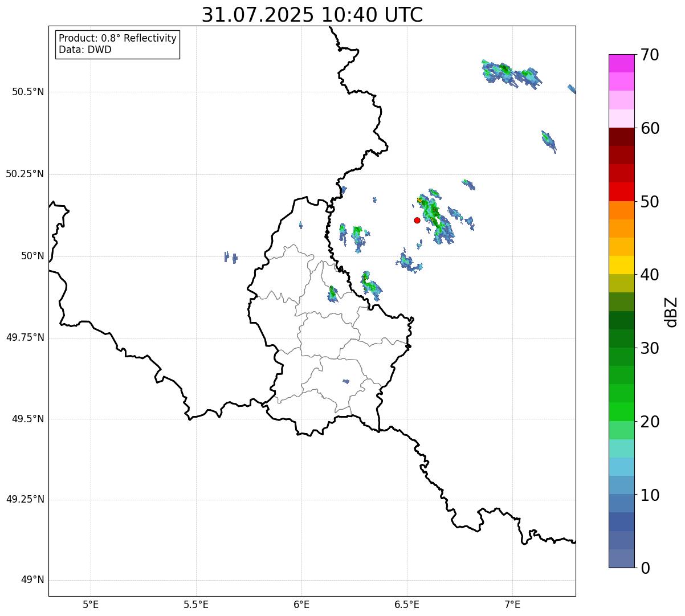Click the 'dBZ' colorbar label
685x616 pixels.
[x=671, y=312]
